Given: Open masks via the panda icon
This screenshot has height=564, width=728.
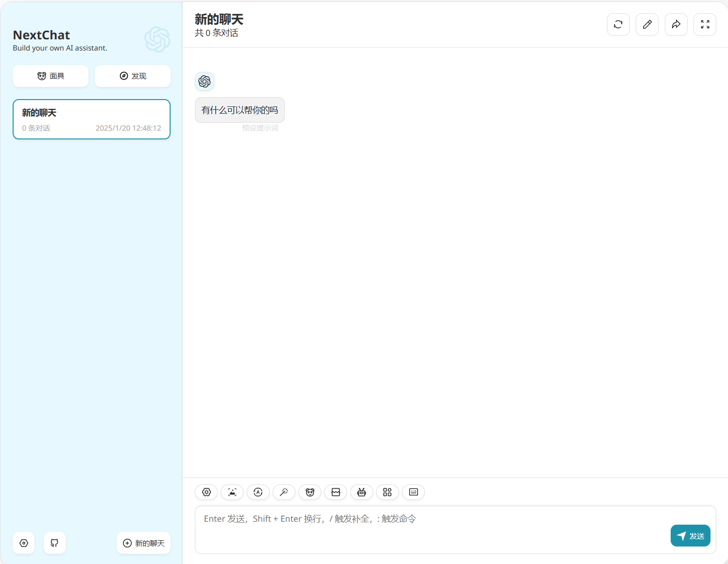Looking at the screenshot, I should pos(310,492).
